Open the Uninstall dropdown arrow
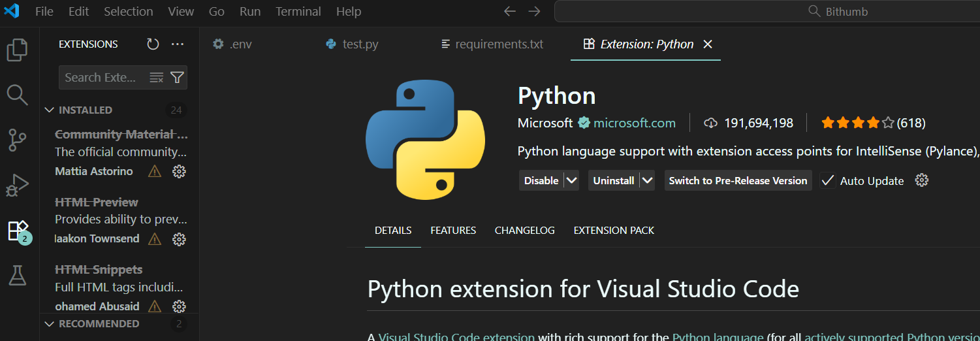This screenshot has width=980, height=341. [647, 180]
